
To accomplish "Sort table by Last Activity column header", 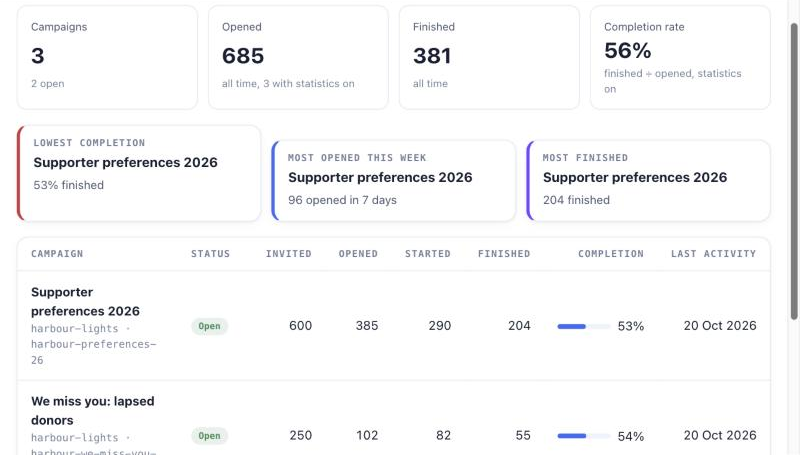I will [x=713, y=254].
